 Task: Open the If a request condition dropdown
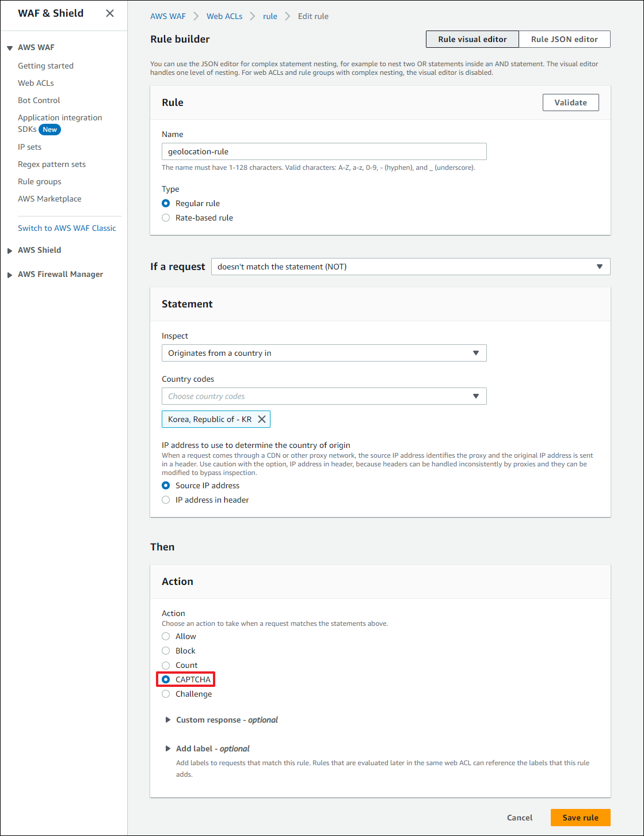410,267
